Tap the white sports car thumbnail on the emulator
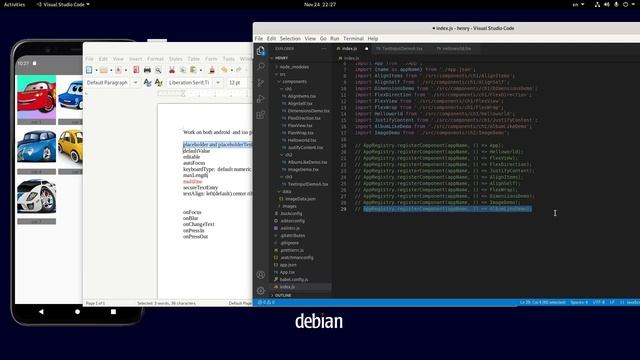640x360 pixels. [36, 197]
